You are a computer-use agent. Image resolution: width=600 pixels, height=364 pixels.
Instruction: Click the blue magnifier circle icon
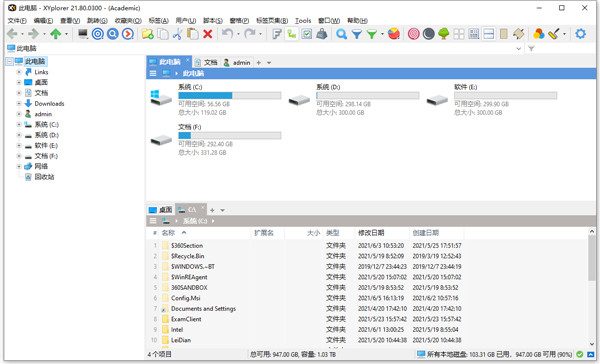tap(112, 34)
